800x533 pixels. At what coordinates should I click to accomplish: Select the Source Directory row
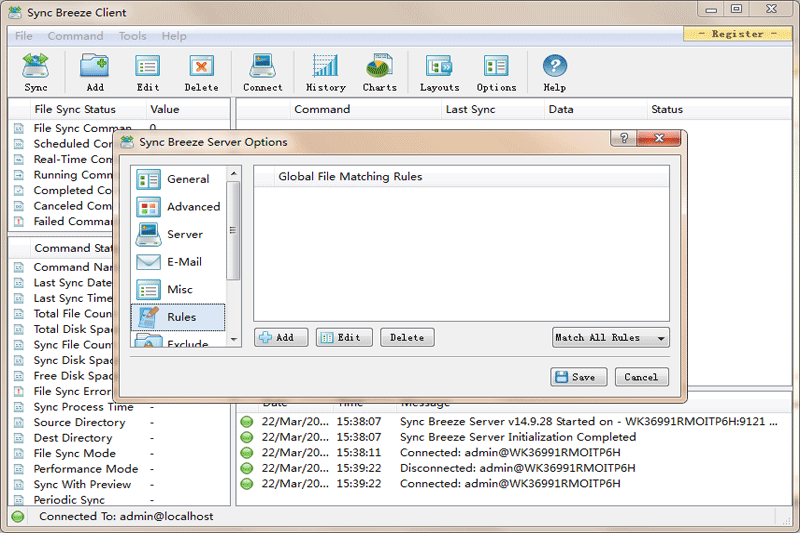[120, 422]
